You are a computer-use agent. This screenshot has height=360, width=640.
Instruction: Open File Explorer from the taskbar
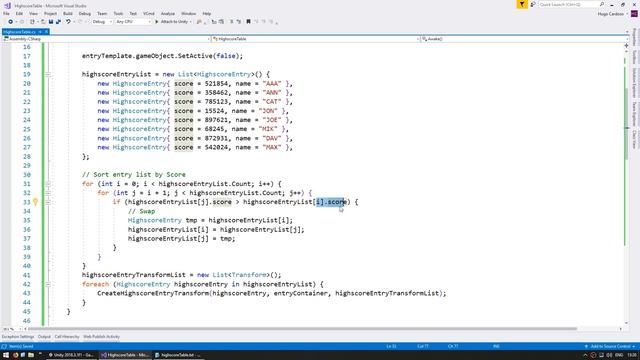(31, 355)
